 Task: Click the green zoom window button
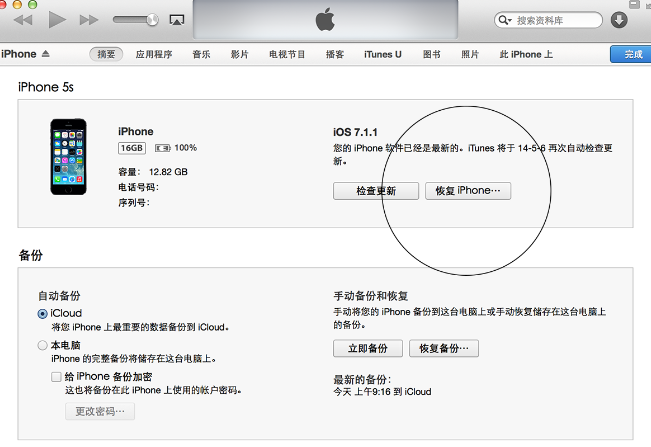(x=32, y=4)
